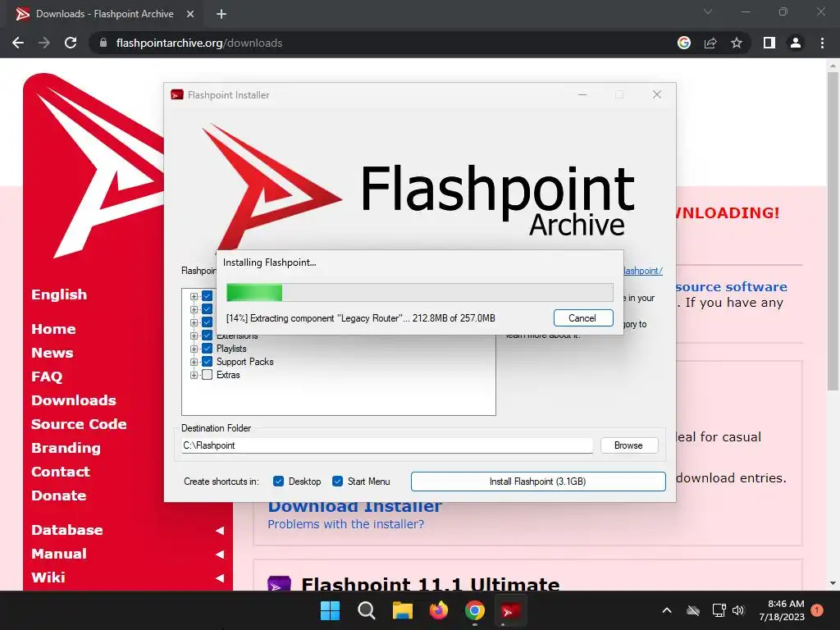Open File Explorer from the taskbar
Viewport: 840px width, 630px height.
click(x=402, y=610)
